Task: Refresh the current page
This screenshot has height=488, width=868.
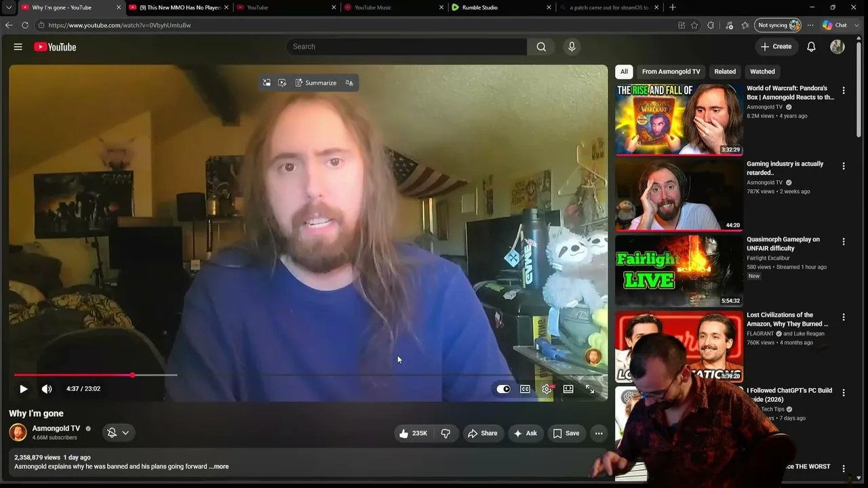Action: 25,25
